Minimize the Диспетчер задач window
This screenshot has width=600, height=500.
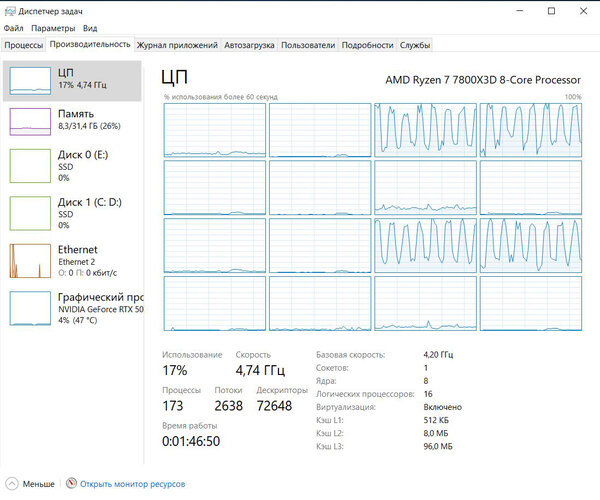click(x=520, y=11)
